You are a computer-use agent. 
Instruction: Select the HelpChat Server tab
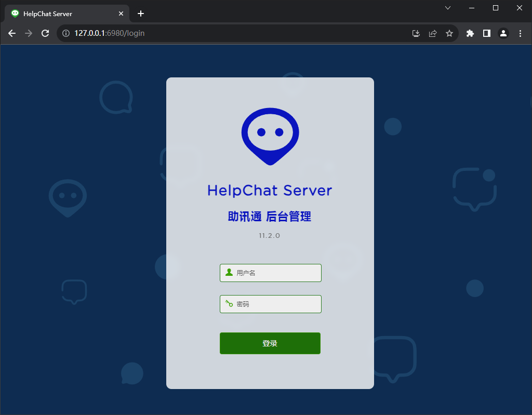[x=67, y=14]
